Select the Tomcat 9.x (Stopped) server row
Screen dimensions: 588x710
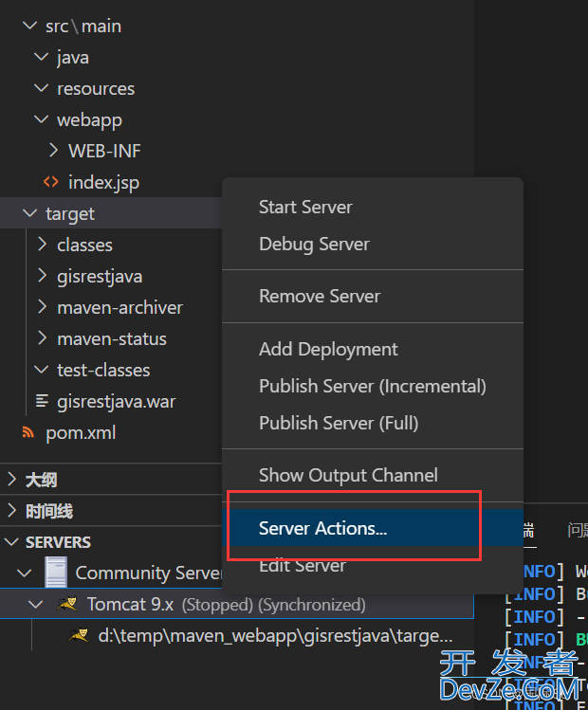pyautogui.click(x=236, y=604)
